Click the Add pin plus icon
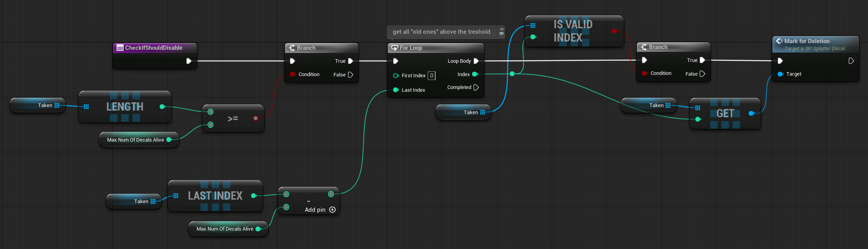This screenshot has width=868, height=249. click(x=332, y=210)
